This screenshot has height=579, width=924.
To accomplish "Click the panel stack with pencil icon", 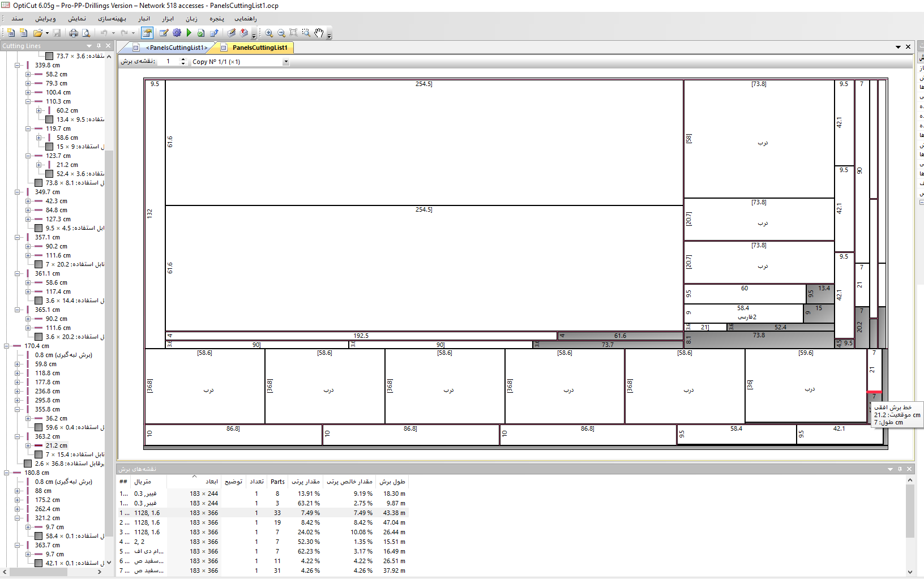I will point(231,33).
